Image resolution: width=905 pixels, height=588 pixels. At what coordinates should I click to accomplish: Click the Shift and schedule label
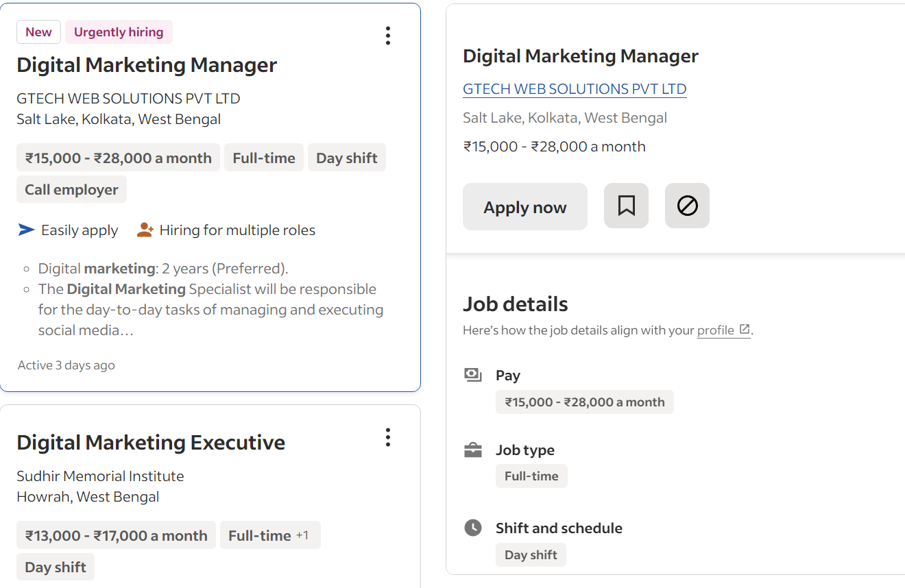pyautogui.click(x=559, y=528)
